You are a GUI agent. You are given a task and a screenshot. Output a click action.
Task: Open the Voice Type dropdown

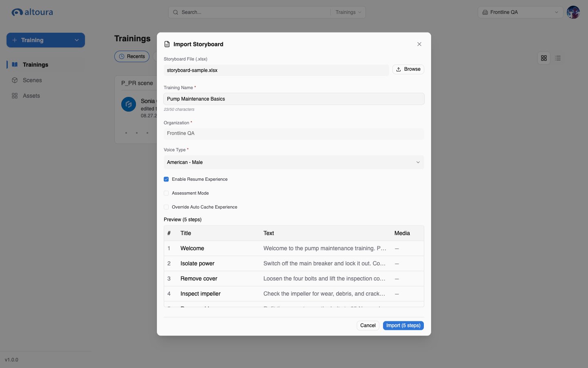294,162
